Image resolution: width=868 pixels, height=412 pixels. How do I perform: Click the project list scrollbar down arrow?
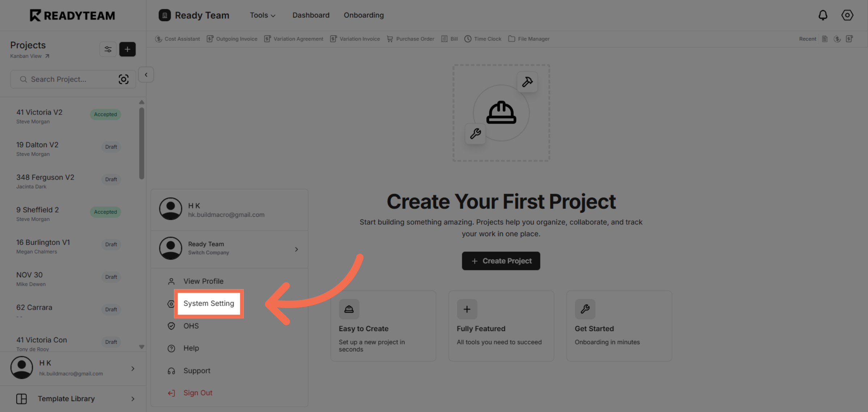pyautogui.click(x=142, y=347)
